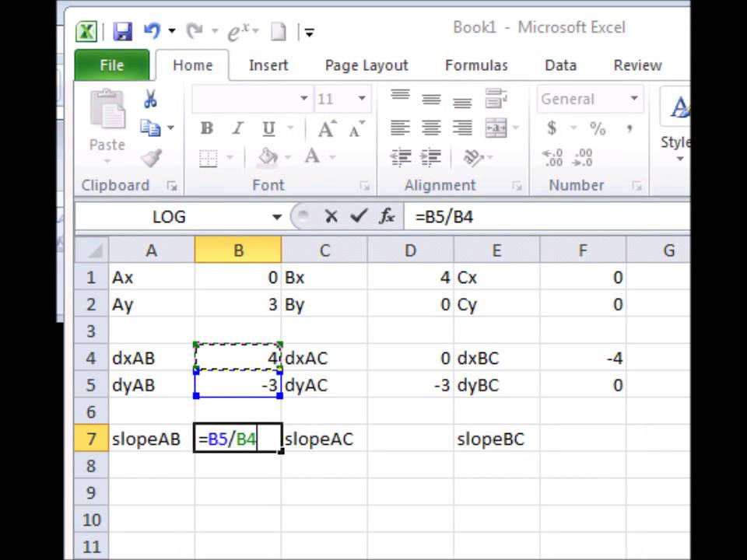
Task: Click the Orientation text angle icon
Action: point(472,158)
